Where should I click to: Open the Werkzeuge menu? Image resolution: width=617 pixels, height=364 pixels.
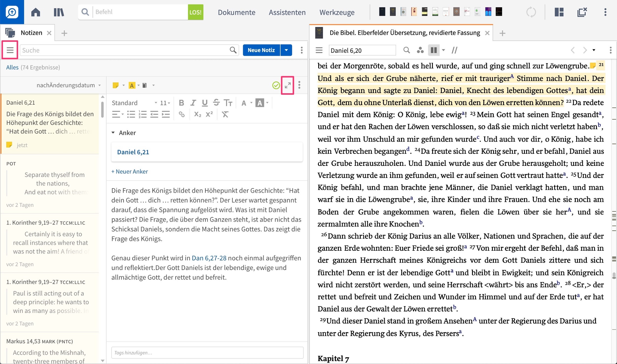(x=337, y=12)
